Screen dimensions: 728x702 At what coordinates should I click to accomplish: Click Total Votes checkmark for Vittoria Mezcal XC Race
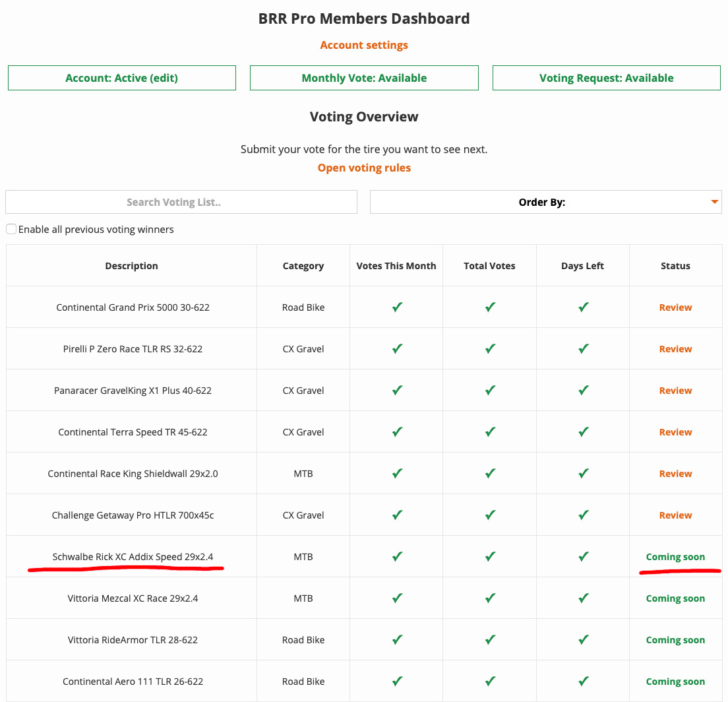490,598
